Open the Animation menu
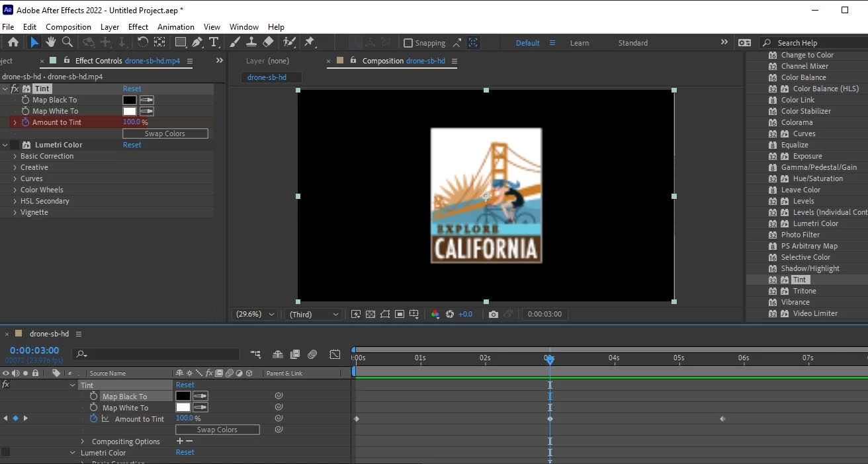The height and width of the screenshot is (464, 868). (176, 27)
